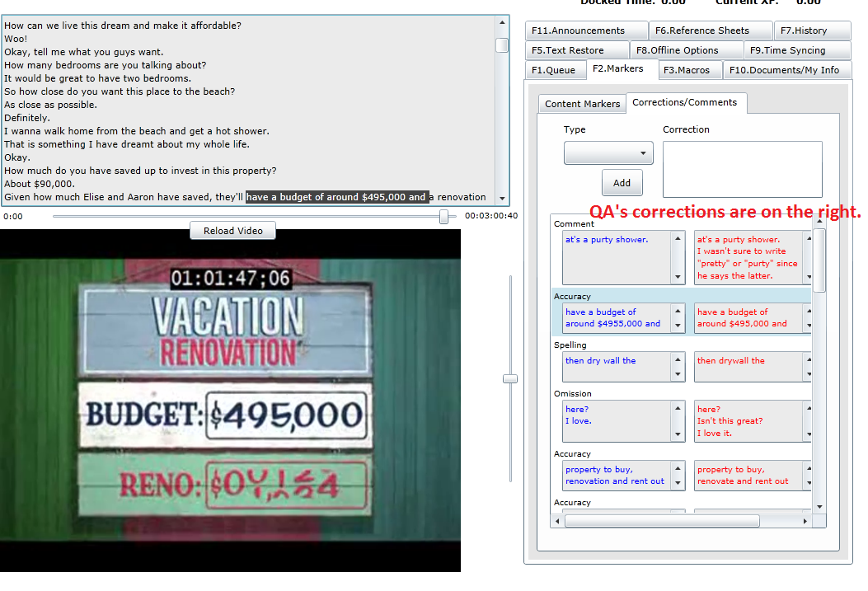Open the F7.History tab
868x591 pixels.
tap(811, 30)
